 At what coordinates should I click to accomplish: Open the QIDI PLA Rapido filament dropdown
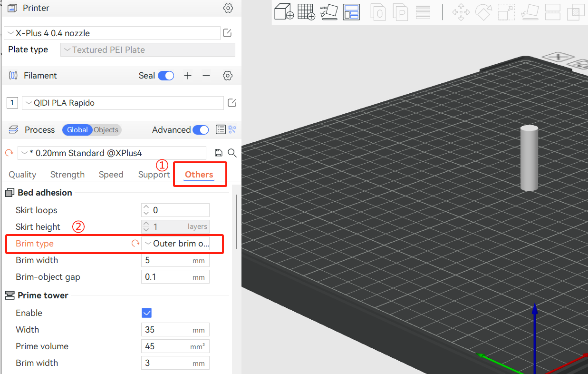pyautogui.click(x=123, y=103)
